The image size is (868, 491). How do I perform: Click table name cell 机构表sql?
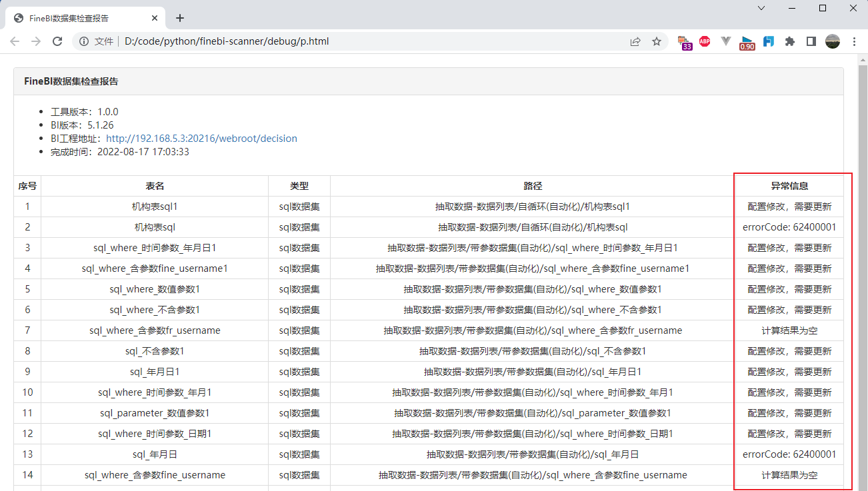155,227
